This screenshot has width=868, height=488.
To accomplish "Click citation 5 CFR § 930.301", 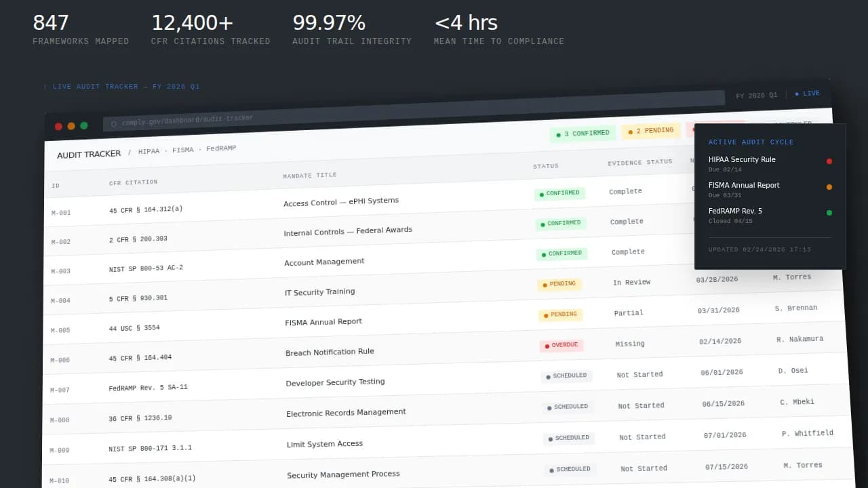I will (x=138, y=298).
